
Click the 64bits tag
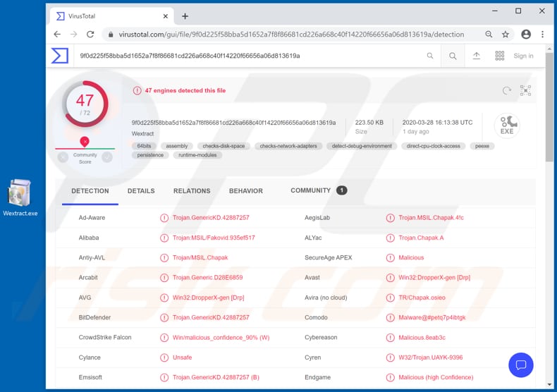click(144, 146)
